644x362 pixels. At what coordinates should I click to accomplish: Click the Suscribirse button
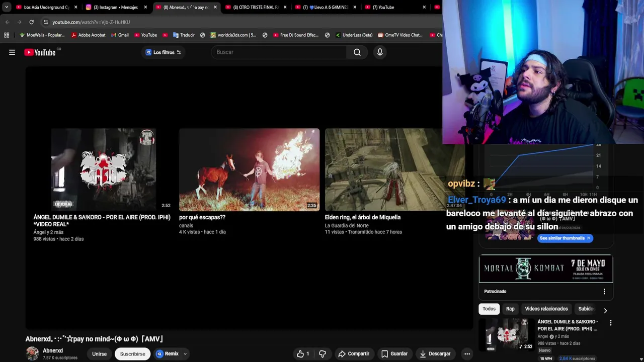click(132, 354)
